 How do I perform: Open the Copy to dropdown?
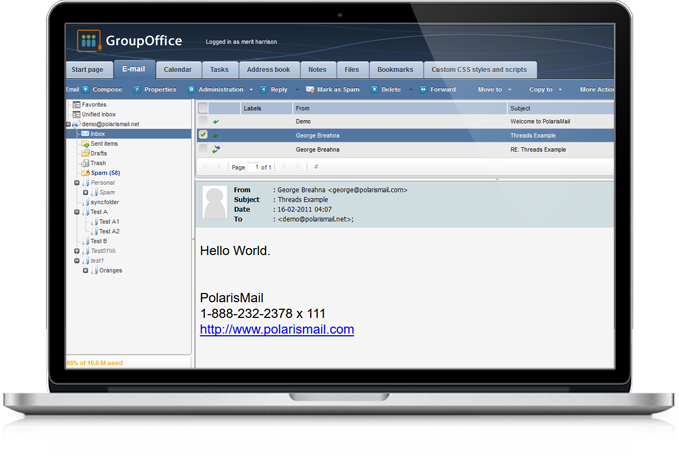click(x=546, y=90)
